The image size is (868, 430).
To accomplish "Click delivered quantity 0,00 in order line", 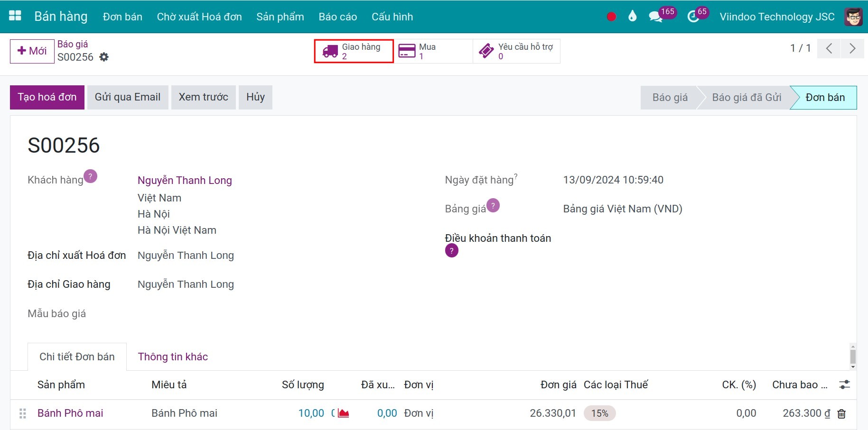I will pyautogui.click(x=387, y=413).
